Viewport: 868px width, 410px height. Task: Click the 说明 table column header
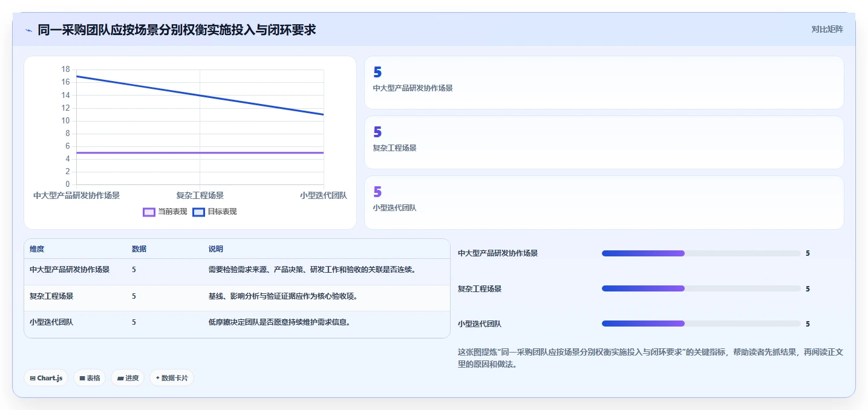coord(216,249)
